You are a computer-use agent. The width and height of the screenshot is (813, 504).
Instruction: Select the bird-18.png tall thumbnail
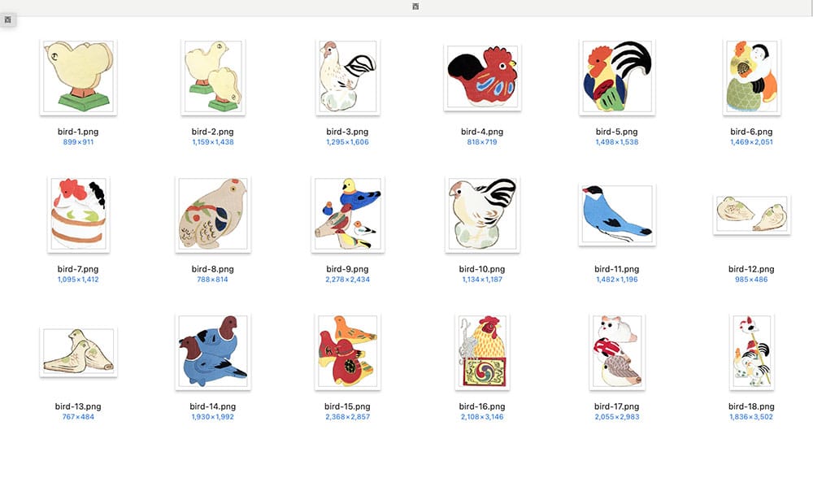[751, 351]
